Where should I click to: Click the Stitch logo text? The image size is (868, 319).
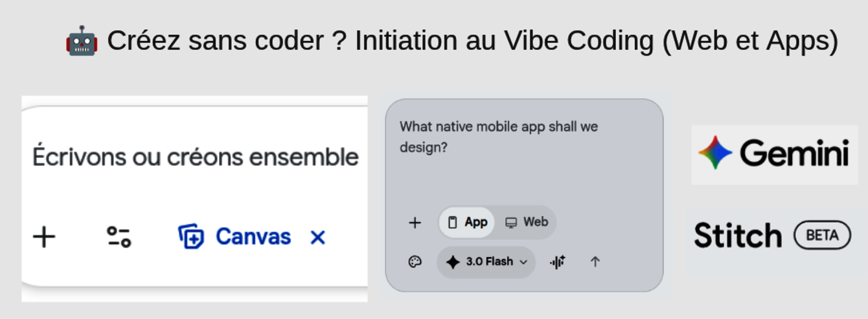tap(738, 236)
